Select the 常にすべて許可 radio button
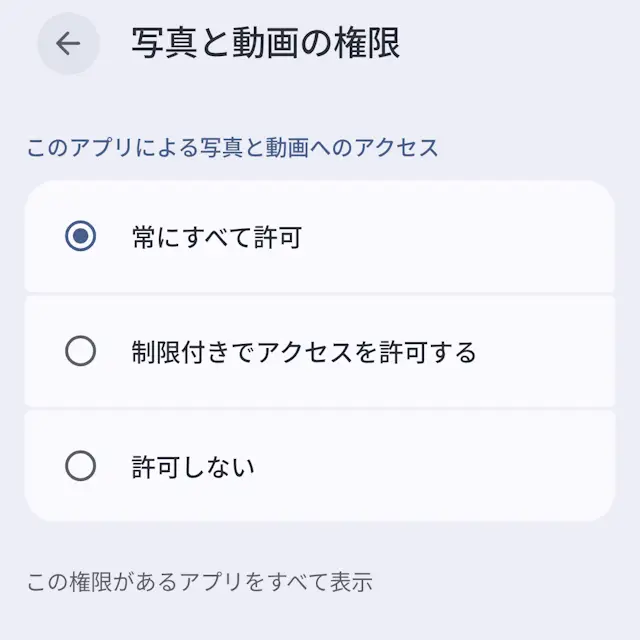Image resolution: width=640 pixels, height=640 pixels. tap(80, 237)
